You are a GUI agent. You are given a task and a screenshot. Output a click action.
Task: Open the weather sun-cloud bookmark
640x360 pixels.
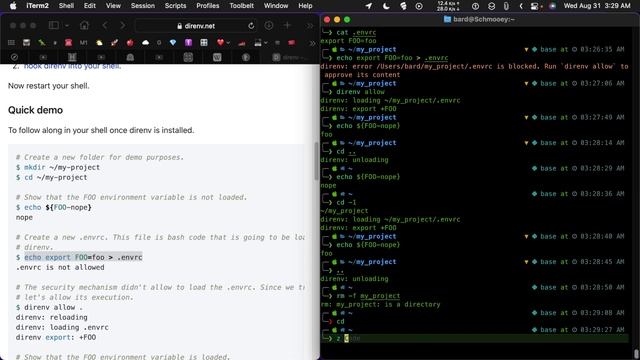click(99, 42)
